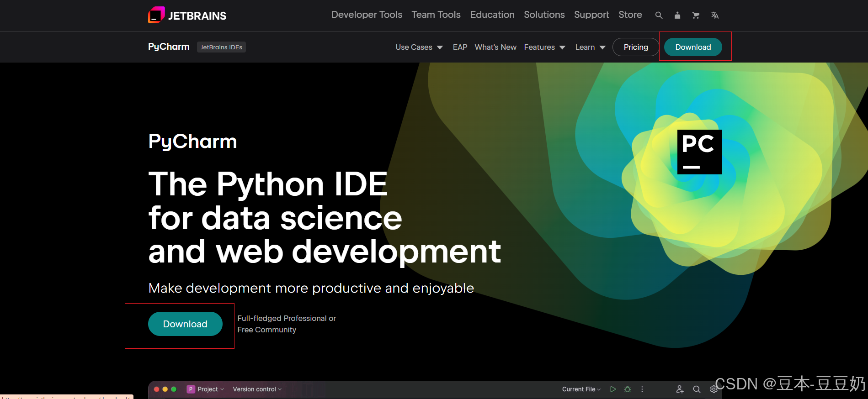Open the shopping cart icon
Screen dimensions: 868x399
696,15
